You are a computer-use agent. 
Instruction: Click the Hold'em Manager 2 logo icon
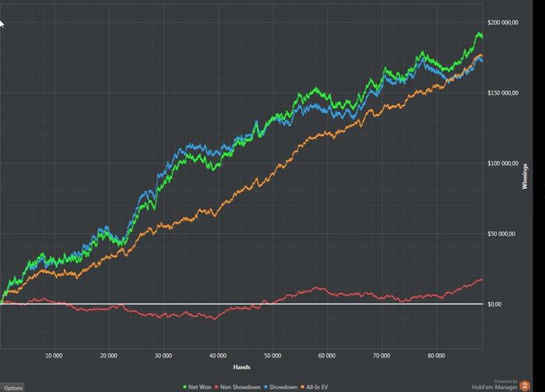pos(525,386)
